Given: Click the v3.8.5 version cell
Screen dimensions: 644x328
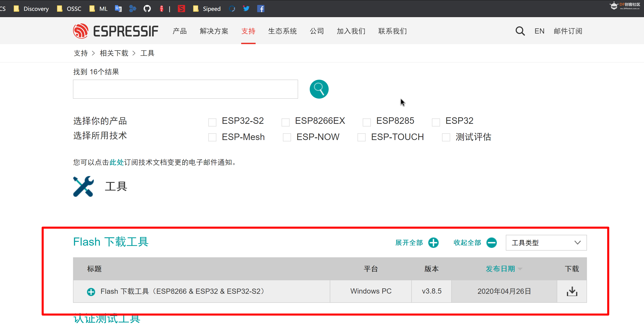Looking at the screenshot, I should pos(431,291).
